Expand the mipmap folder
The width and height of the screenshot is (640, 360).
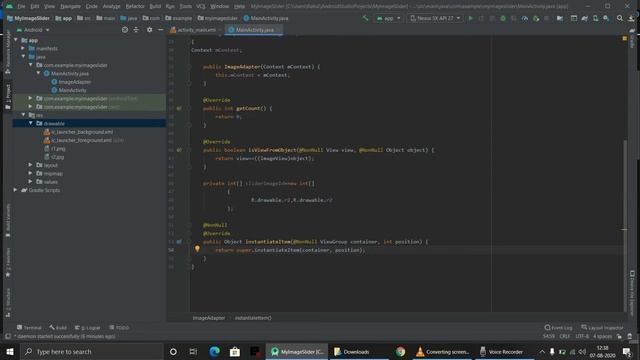tap(31, 173)
